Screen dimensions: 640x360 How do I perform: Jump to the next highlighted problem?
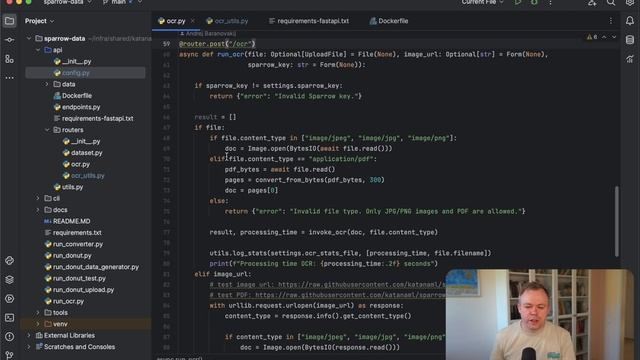pos(614,37)
